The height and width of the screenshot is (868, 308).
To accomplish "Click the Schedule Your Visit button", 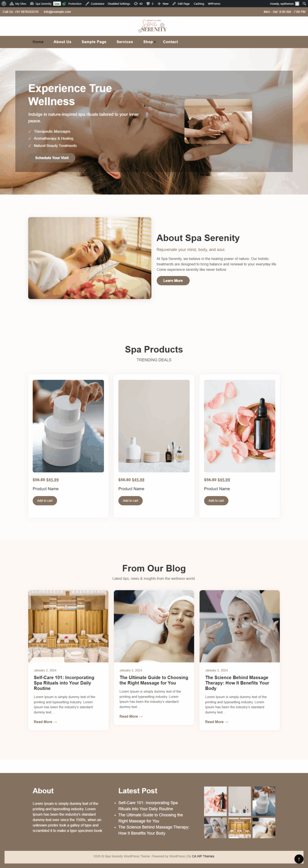I will (52, 158).
